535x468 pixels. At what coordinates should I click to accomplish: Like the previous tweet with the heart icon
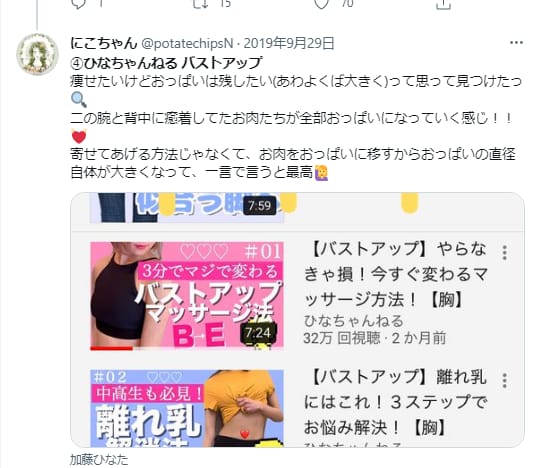(x=321, y=4)
